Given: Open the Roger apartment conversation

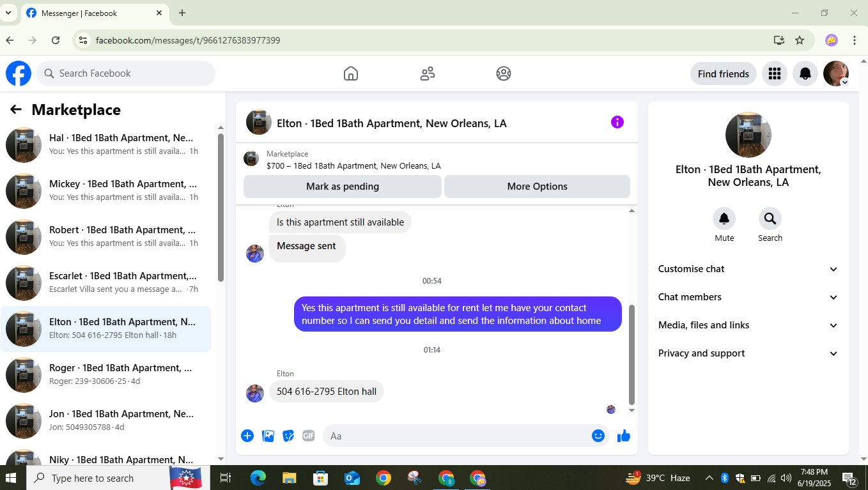Looking at the screenshot, I should [x=105, y=375].
